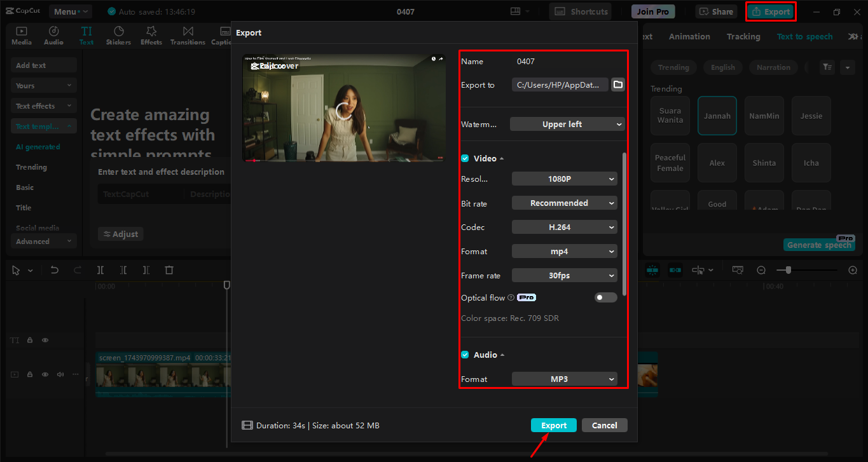The height and width of the screenshot is (462, 868).
Task: Expand the Yours text section
Action: [x=43, y=86]
